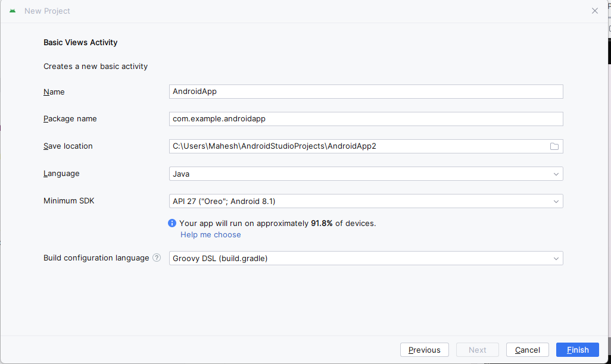Go back with the Previous button
611x364 pixels.
[x=425, y=350]
